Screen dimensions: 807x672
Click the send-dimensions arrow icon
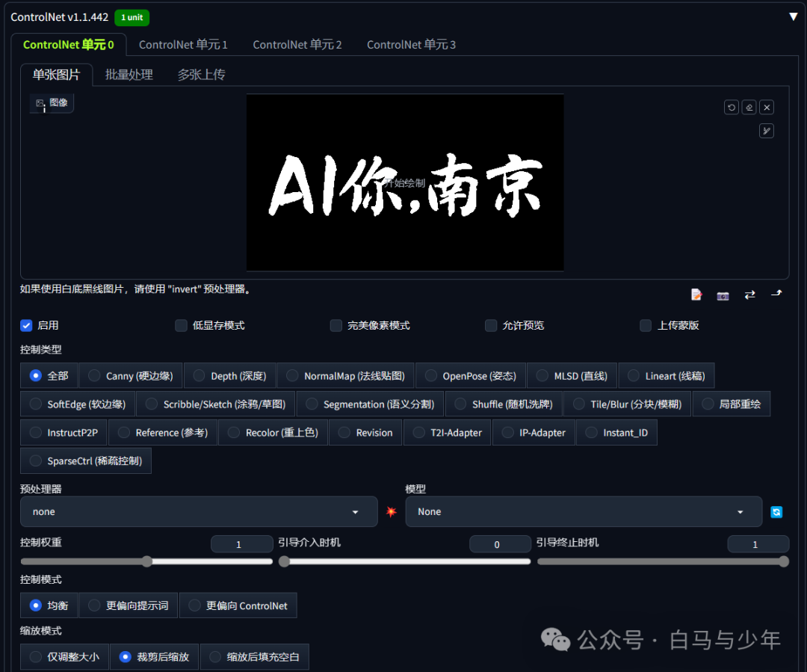(x=776, y=294)
